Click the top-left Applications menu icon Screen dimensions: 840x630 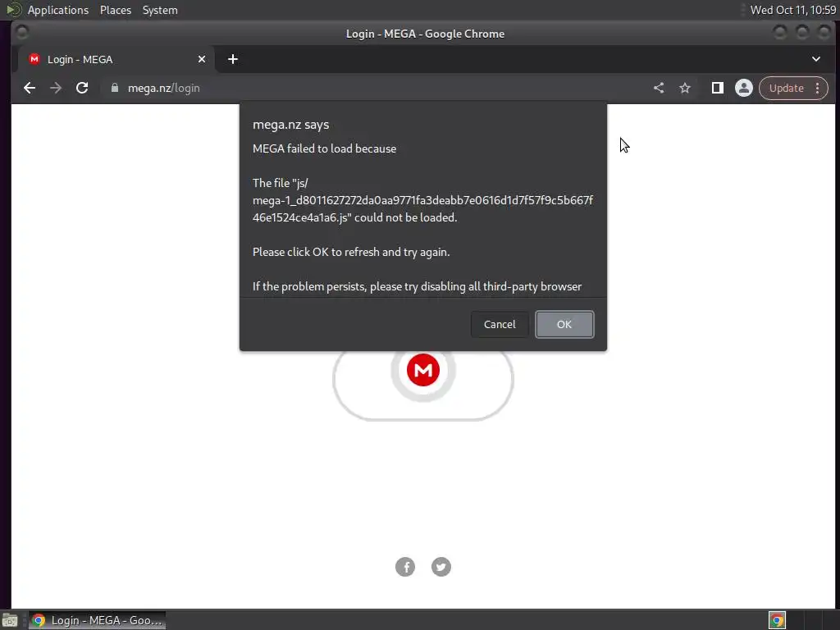pos(14,10)
